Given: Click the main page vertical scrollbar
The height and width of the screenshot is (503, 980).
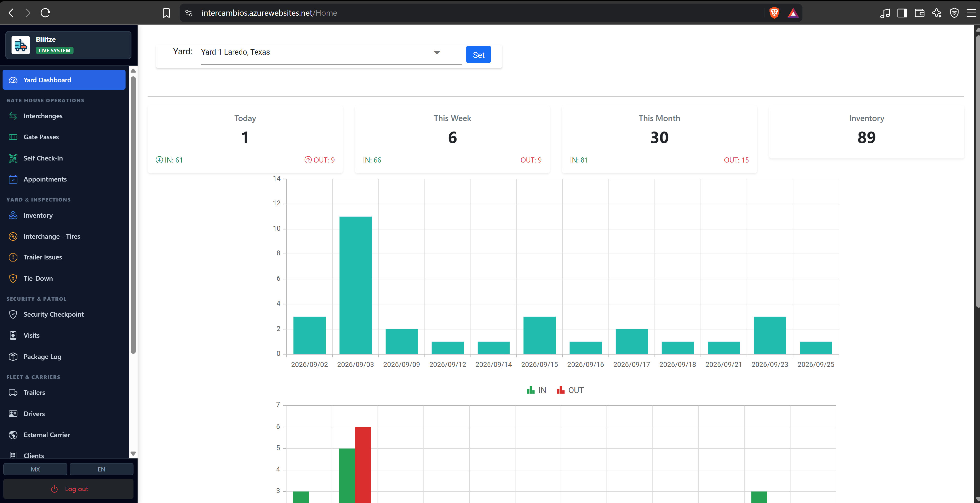Looking at the screenshot, I should point(977,171).
